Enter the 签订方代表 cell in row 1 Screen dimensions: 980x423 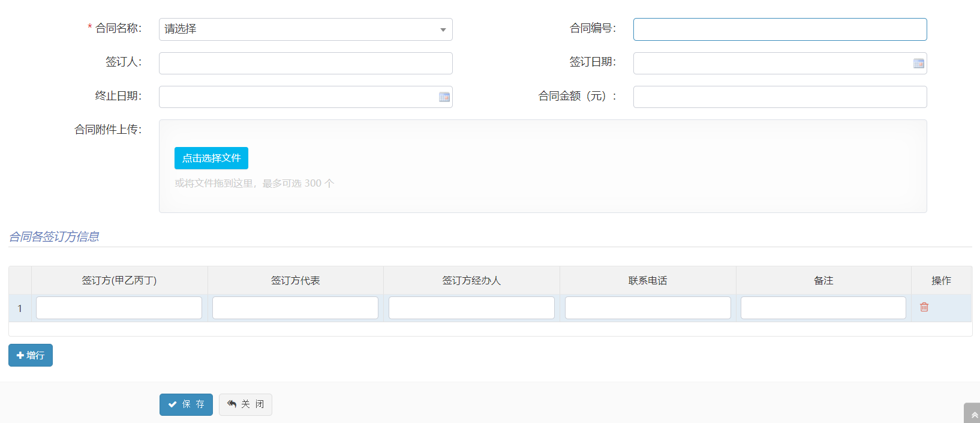tap(295, 308)
